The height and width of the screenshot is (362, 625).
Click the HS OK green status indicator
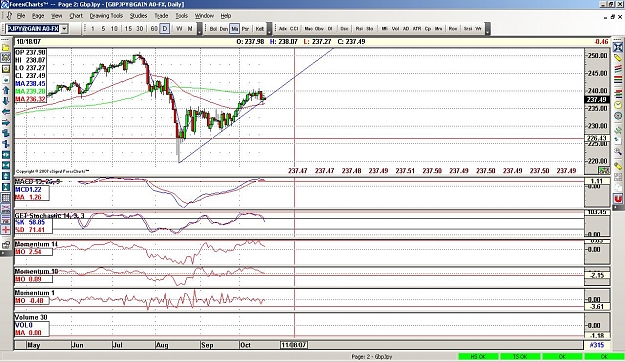[x=478, y=356]
